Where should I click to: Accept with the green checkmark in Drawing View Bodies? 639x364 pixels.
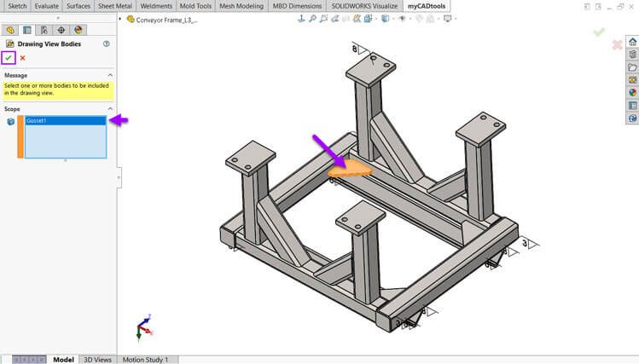[9, 58]
